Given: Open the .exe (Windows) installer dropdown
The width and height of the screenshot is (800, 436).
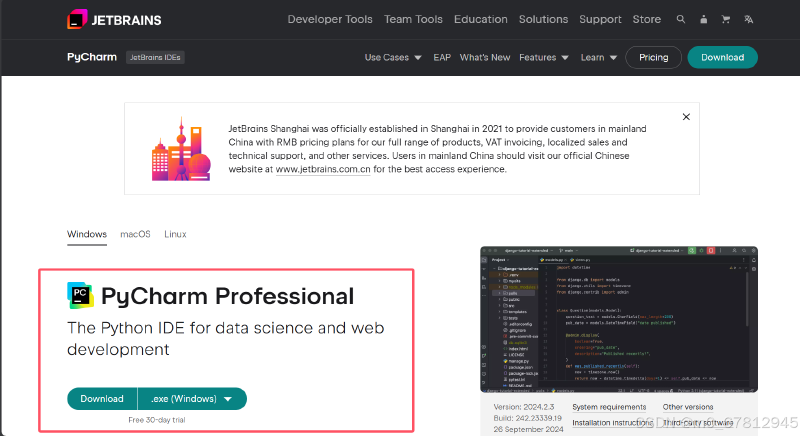Looking at the screenshot, I should click(x=192, y=399).
